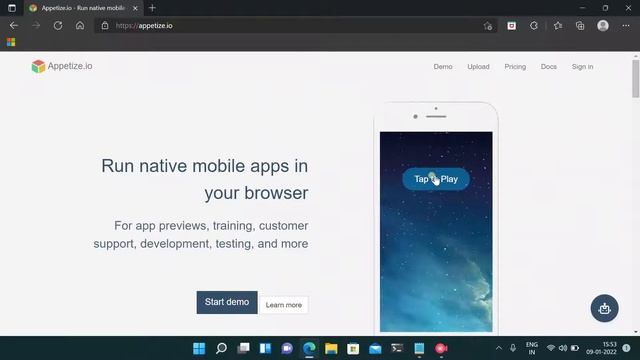Open taskbar Search icon
Image resolution: width=640 pixels, height=360 pixels.
[221, 349]
